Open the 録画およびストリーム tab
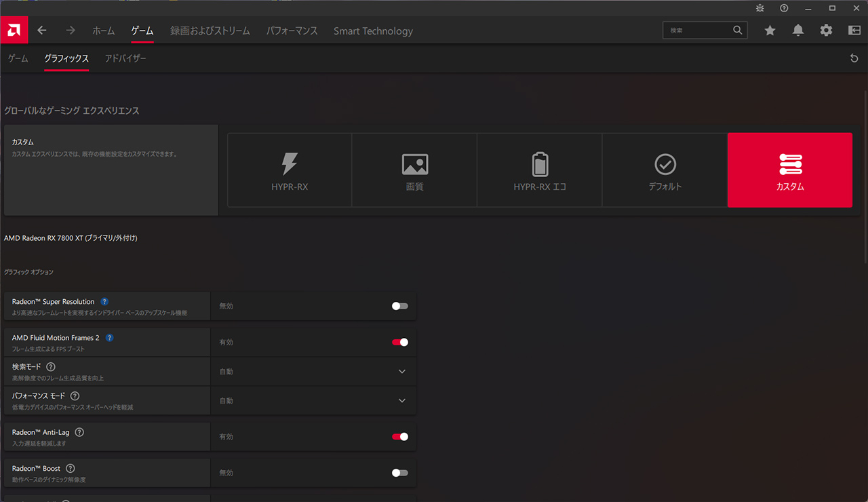 (210, 31)
